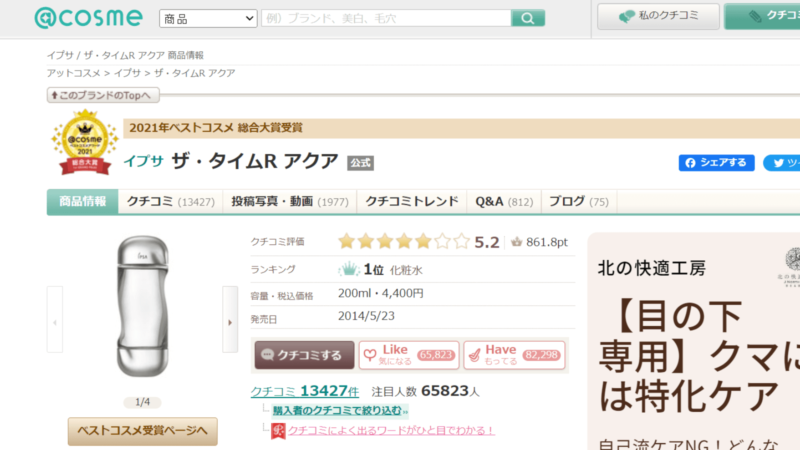The width and height of the screenshot is (800, 450).
Task: Click the 1/4 image counter
Action: (142, 403)
